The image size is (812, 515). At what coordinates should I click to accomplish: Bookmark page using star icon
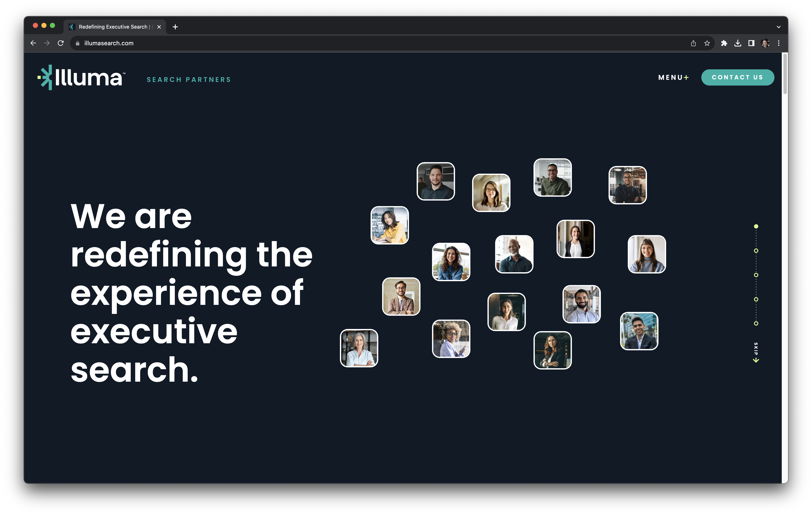[707, 43]
